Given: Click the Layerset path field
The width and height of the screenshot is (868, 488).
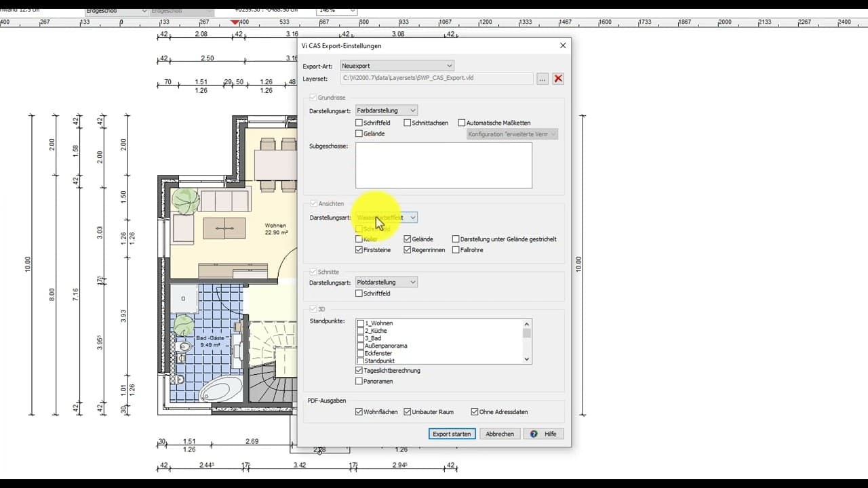Looking at the screenshot, I should click(437, 79).
